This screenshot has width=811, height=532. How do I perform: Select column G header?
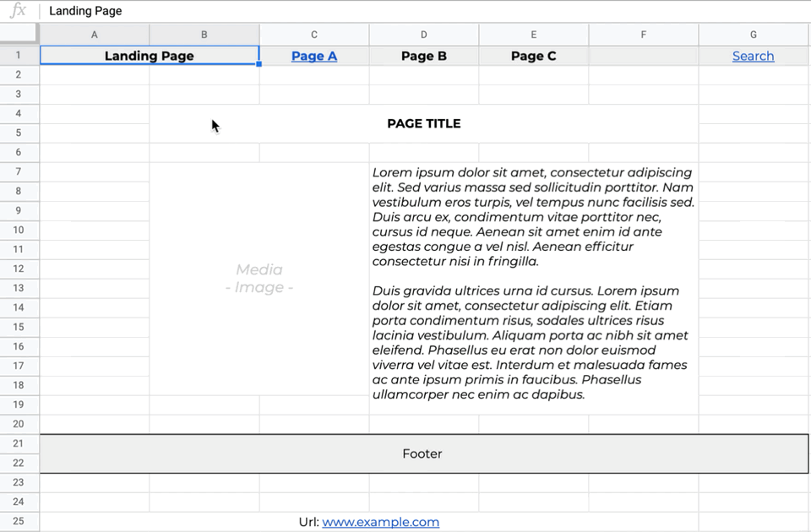coord(753,35)
